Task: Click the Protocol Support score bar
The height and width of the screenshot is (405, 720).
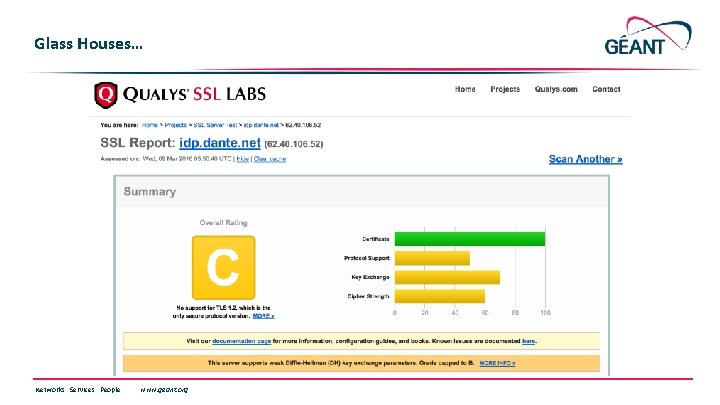Action: point(432,258)
